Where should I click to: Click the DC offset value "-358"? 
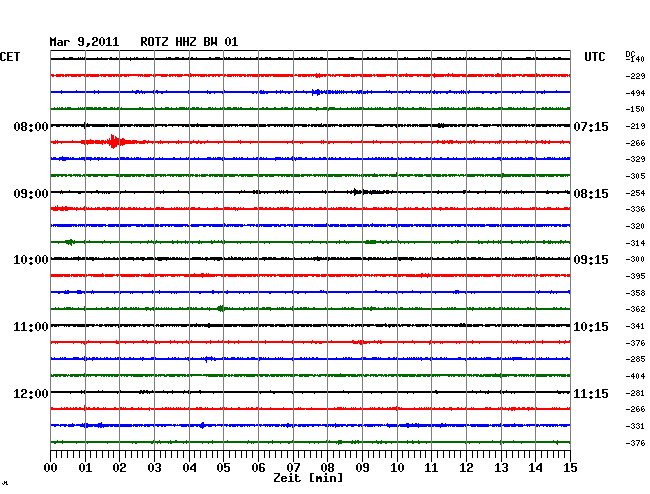coord(635,293)
